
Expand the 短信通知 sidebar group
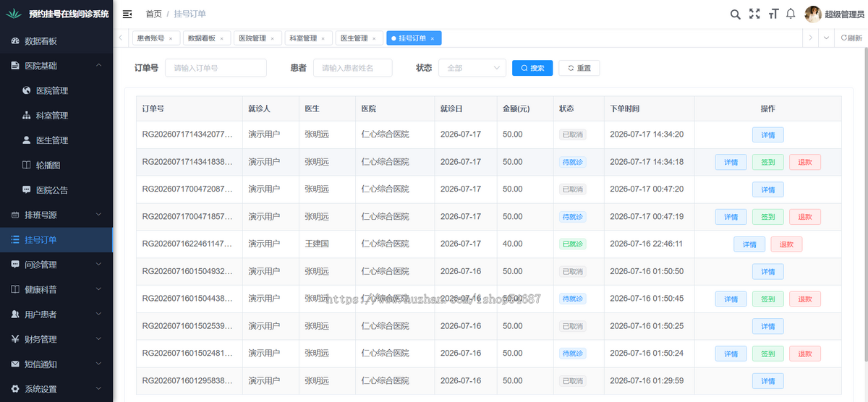click(x=56, y=364)
